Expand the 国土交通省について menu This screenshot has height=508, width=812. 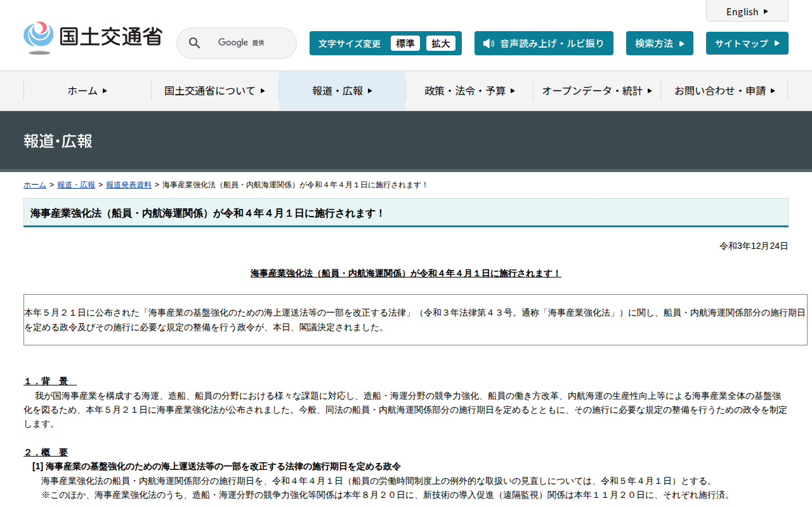[215, 91]
